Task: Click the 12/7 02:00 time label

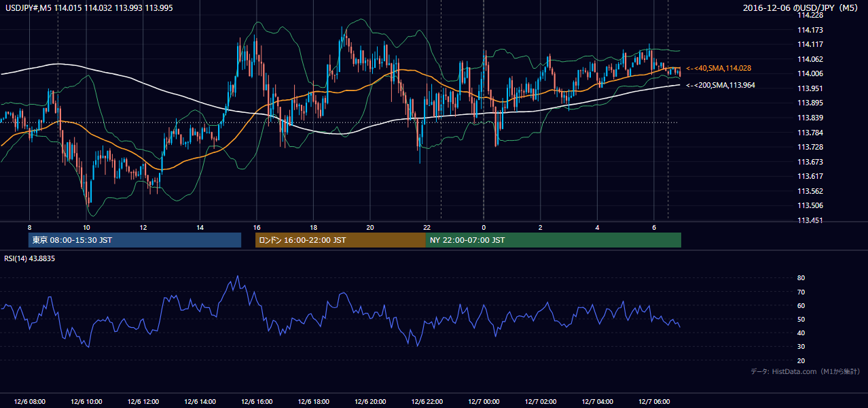Action: pos(540,402)
